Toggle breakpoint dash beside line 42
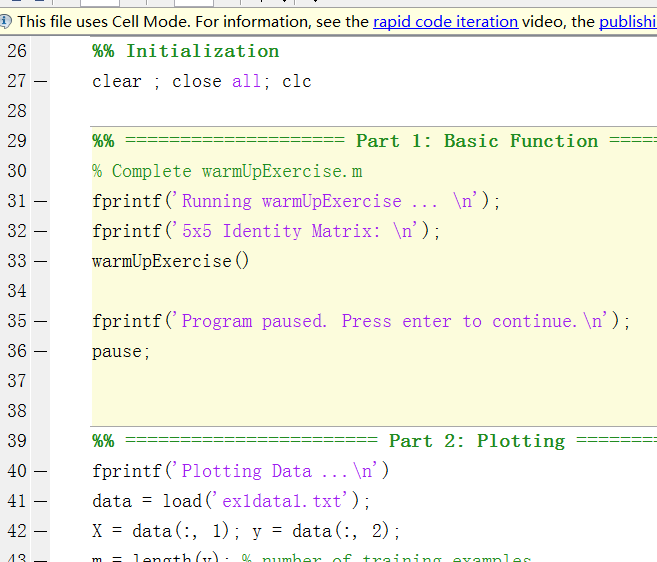 (x=40, y=532)
